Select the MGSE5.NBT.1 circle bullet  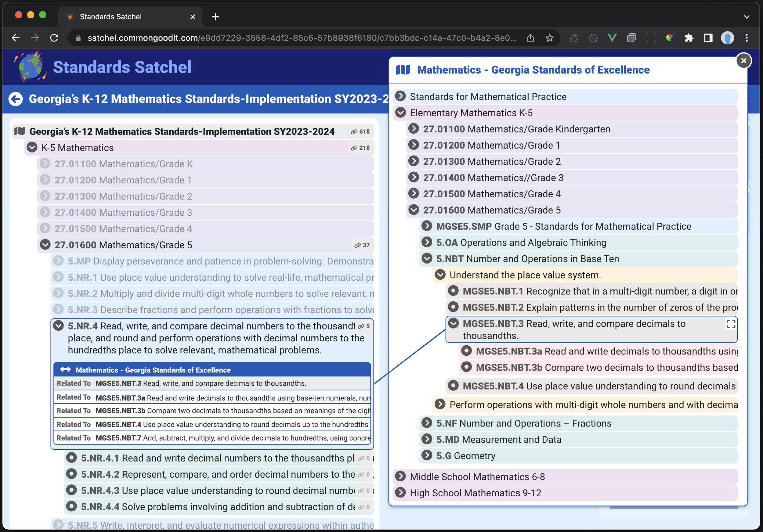pos(453,291)
